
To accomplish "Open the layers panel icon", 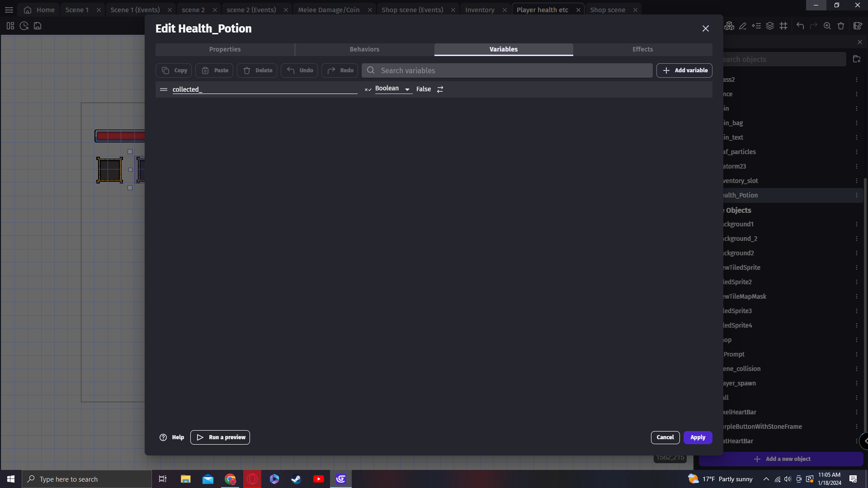I will coord(770,26).
